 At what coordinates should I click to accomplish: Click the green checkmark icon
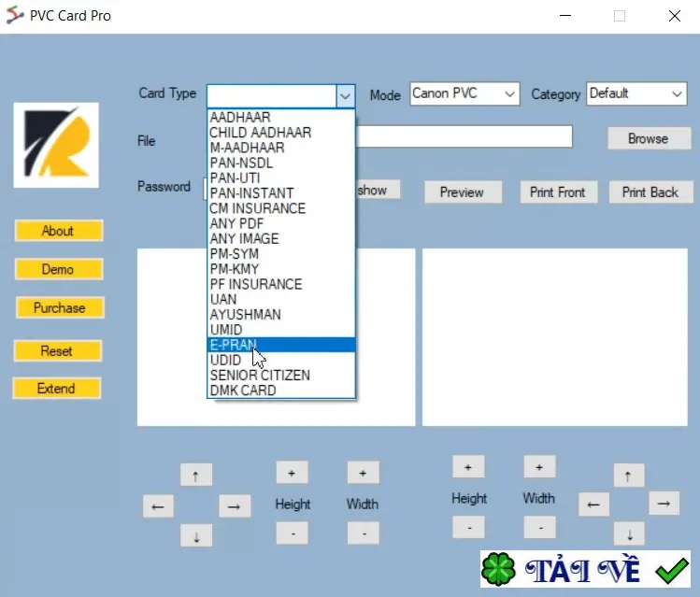click(x=672, y=570)
